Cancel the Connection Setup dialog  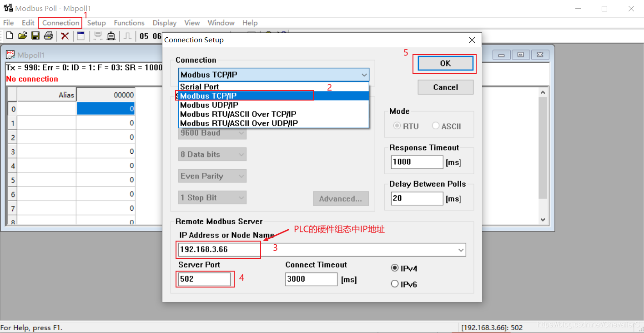click(445, 87)
